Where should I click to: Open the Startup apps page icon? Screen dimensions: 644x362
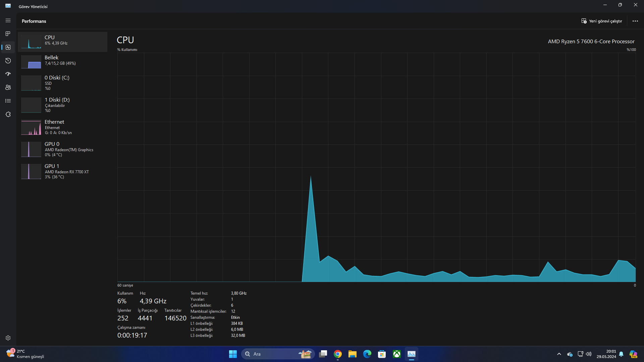click(8, 74)
